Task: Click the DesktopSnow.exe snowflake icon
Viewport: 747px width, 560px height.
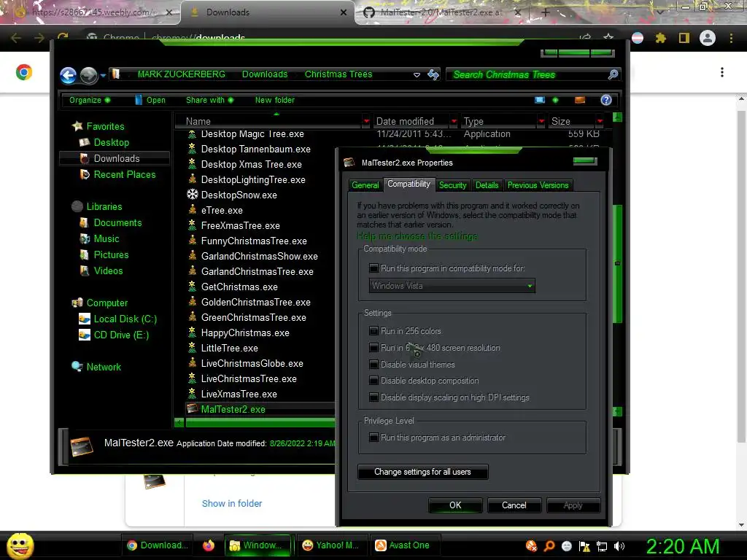Action: click(x=193, y=194)
